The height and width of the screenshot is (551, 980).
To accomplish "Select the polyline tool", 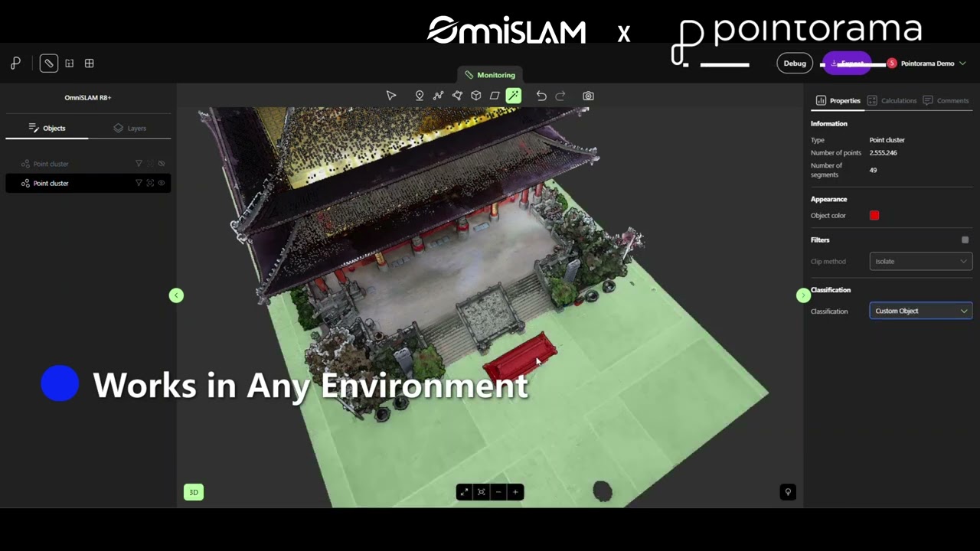I will [438, 96].
